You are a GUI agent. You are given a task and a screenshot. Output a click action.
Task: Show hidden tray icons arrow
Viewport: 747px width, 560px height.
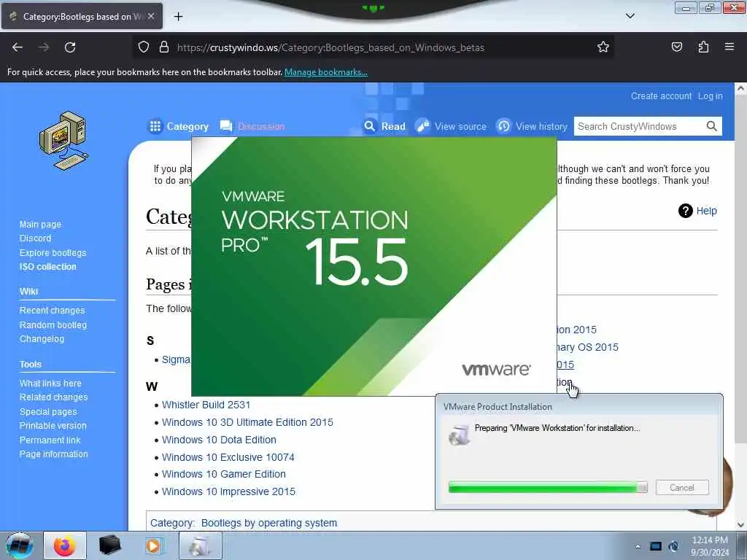point(638,546)
